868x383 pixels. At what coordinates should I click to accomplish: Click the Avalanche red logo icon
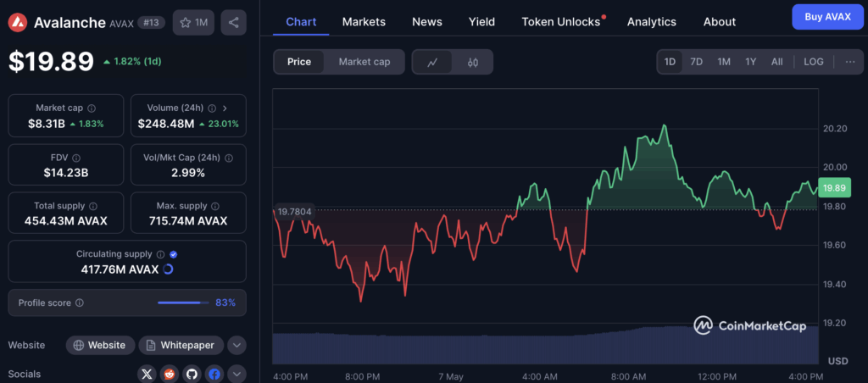tap(18, 23)
